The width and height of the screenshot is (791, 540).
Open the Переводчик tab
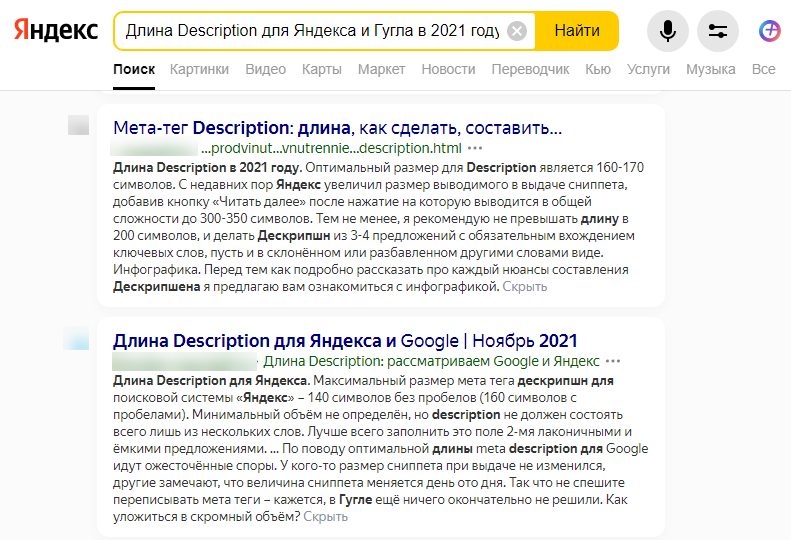(x=530, y=69)
